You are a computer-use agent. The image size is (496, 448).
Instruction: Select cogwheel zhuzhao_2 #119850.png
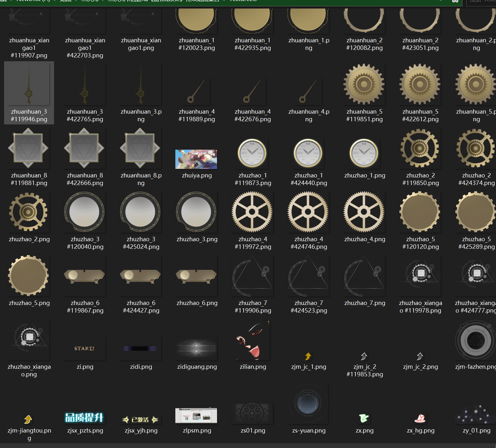point(420,148)
